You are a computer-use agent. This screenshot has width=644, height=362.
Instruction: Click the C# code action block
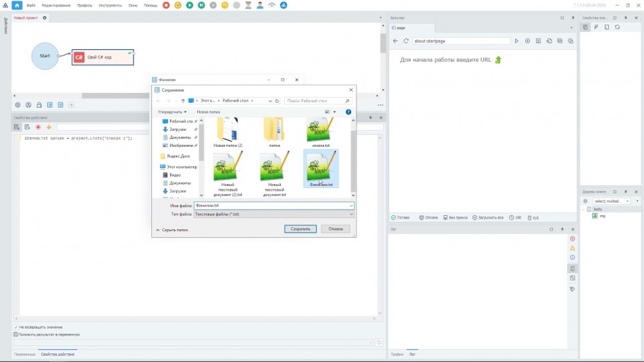click(103, 57)
